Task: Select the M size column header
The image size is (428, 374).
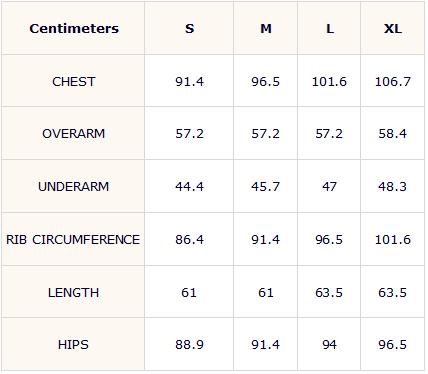Action: [x=266, y=28]
